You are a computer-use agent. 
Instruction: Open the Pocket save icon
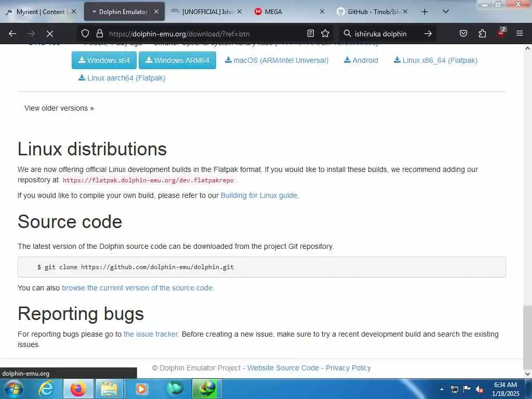(463, 33)
